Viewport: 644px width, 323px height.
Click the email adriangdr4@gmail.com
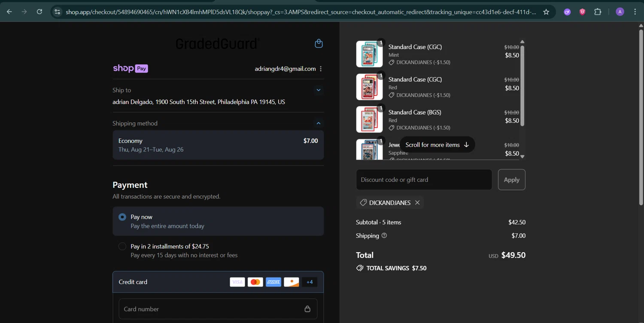[285, 69]
